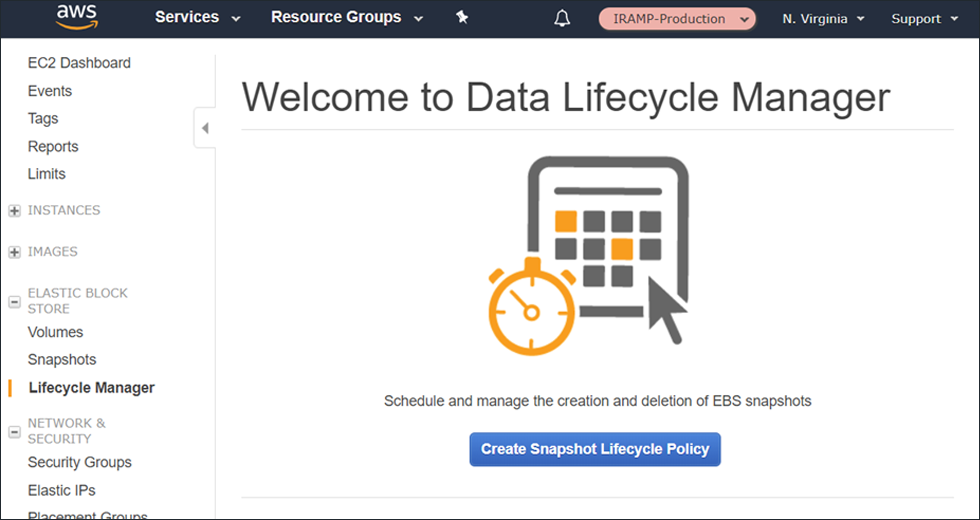
Task: Select Lifecycle Manager sidebar item
Action: click(92, 388)
